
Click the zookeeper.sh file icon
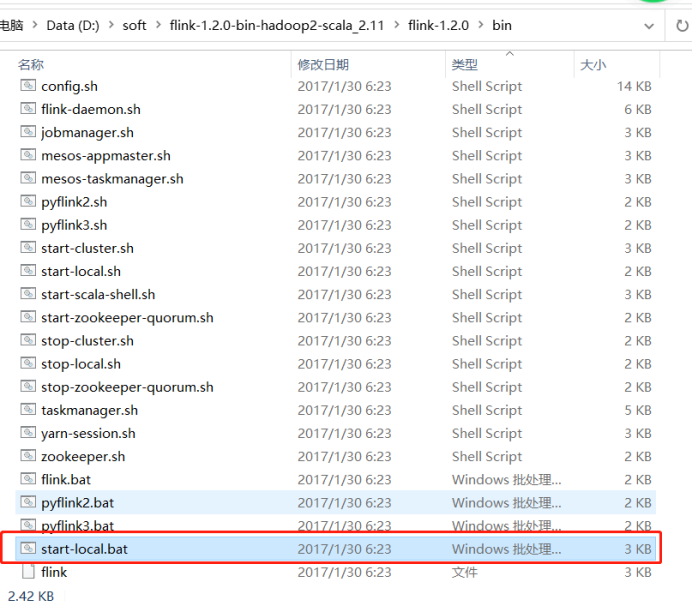(28, 455)
